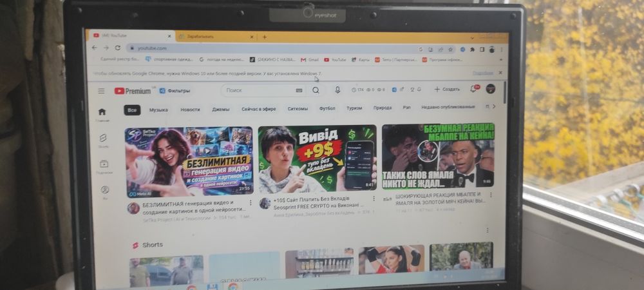The height and width of the screenshot is (290, 644).
Task: Open the account avatar menu
Action: [490, 89]
